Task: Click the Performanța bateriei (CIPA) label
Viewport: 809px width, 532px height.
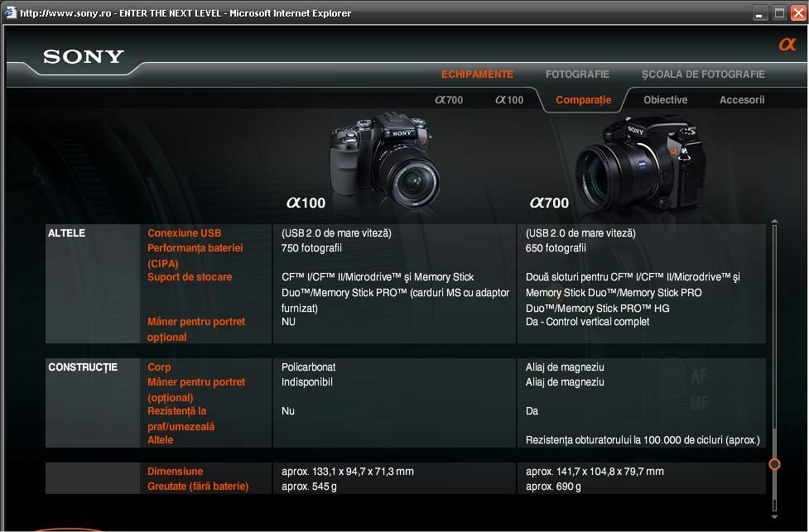Action: point(195,256)
